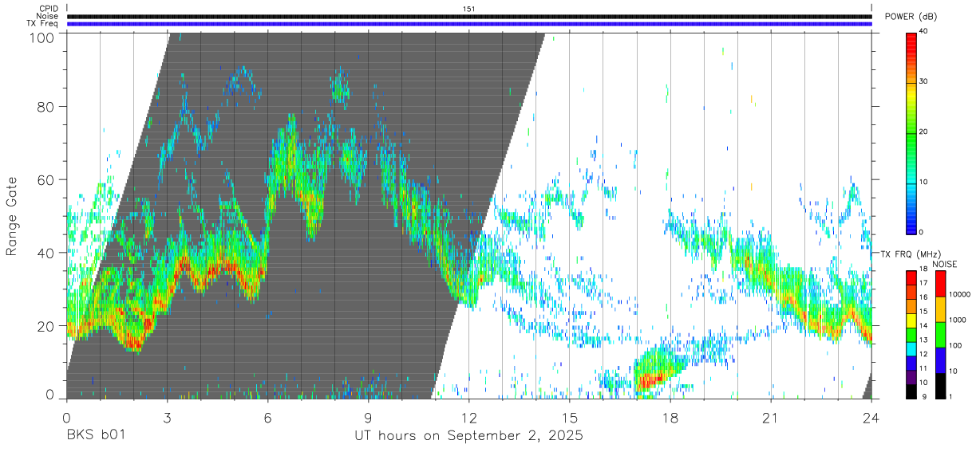Click the TX Freq row label

(x=43, y=23)
